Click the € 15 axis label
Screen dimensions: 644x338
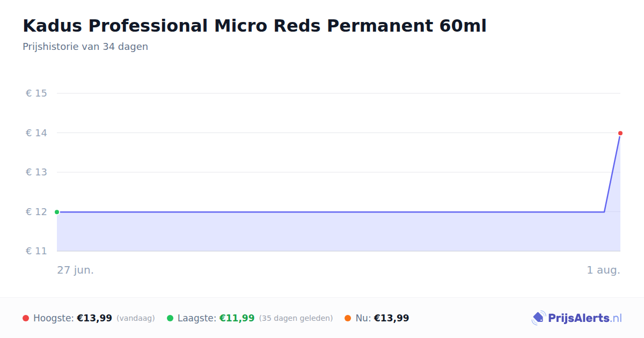(36, 93)
